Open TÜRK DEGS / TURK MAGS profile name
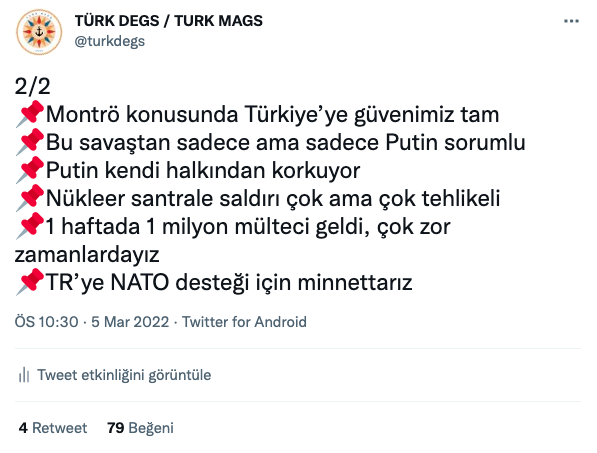This screenshot has width=597, height=453. pos(169,21)
